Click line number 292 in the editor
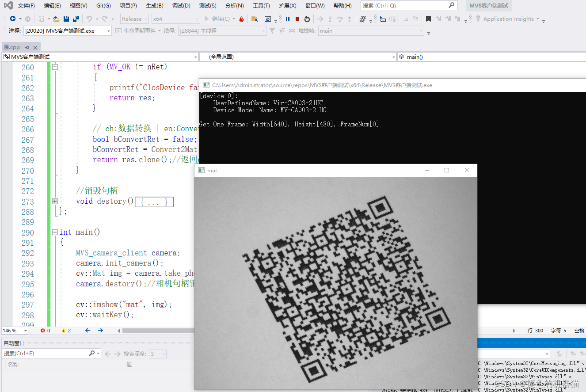The height and width of the screenshot is (392, 586). [x=27, y=253]
